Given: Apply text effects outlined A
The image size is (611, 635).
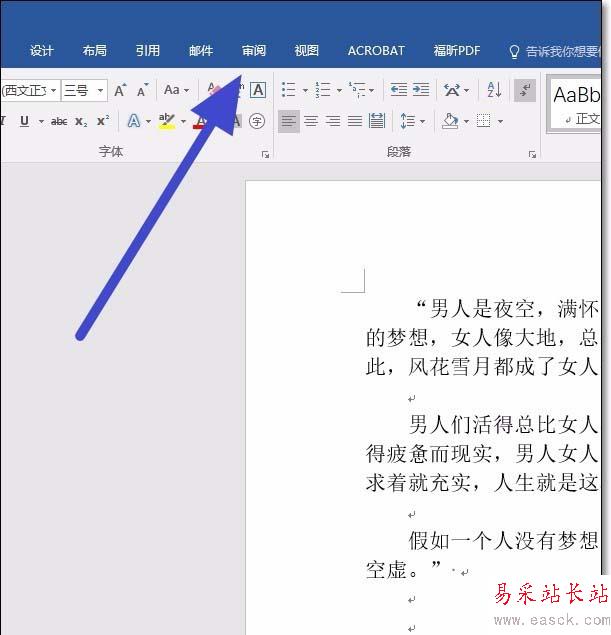Looking at the screenshot, I should [134, 121].
